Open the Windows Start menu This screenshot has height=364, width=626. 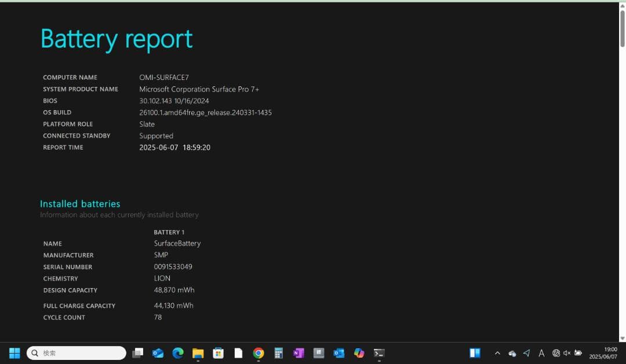coord(14,353)
